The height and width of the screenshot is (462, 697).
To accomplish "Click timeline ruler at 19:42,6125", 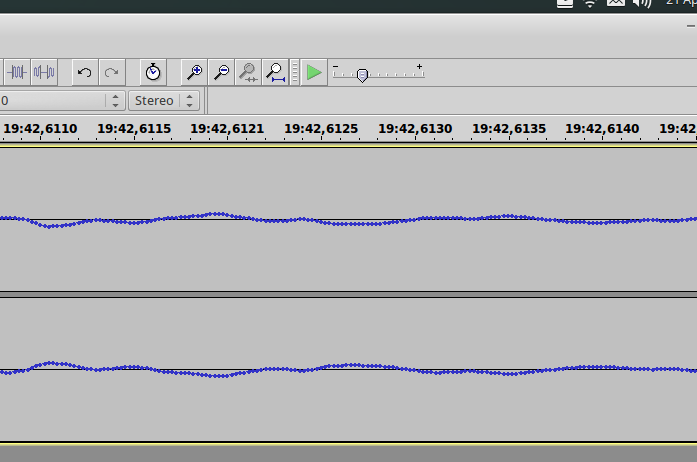I will 321,129.
